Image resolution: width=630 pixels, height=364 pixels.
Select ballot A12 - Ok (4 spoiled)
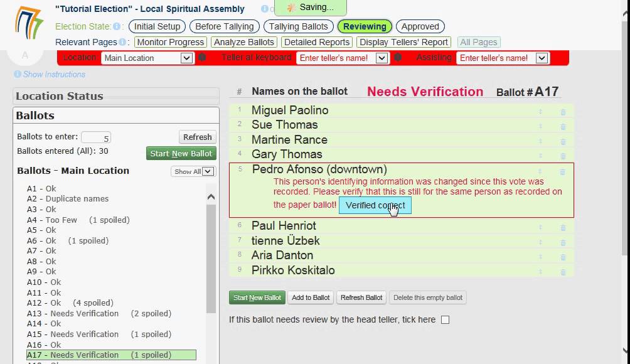70,303
